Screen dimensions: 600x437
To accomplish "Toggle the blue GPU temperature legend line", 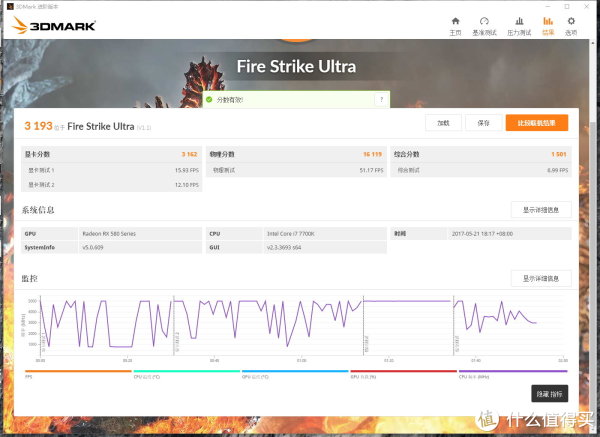I will pos(295,371).
